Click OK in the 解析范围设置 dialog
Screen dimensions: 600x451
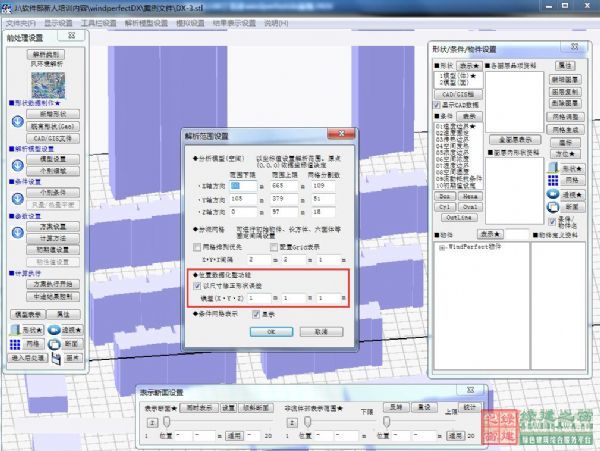click(266, 330)
